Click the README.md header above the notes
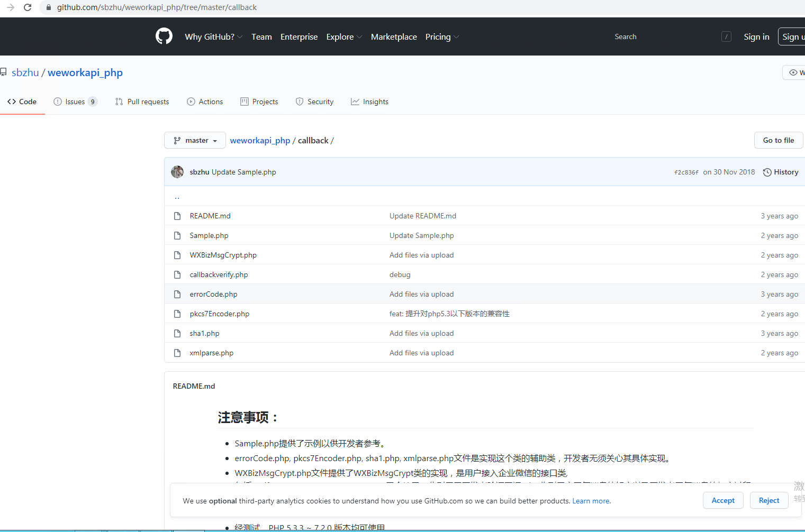The image size is (805, 532). pyautogui.click(x=194, y=386)
